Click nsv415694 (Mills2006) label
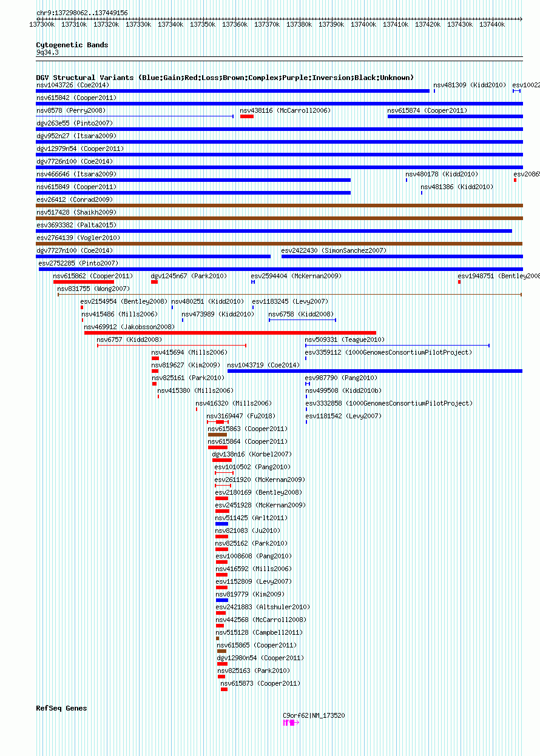The image size is (540, 756). pos(189,352)
